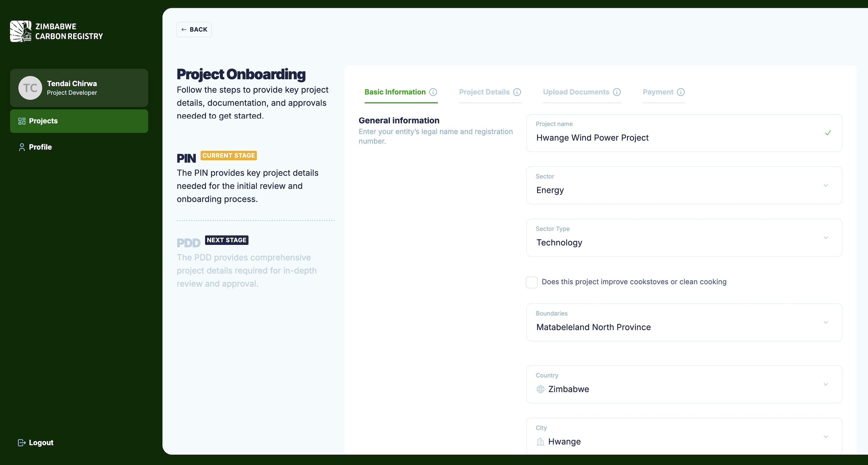
Task: Click the Zimbabwe Carbon Registry logo
Action: click(56, 31)
